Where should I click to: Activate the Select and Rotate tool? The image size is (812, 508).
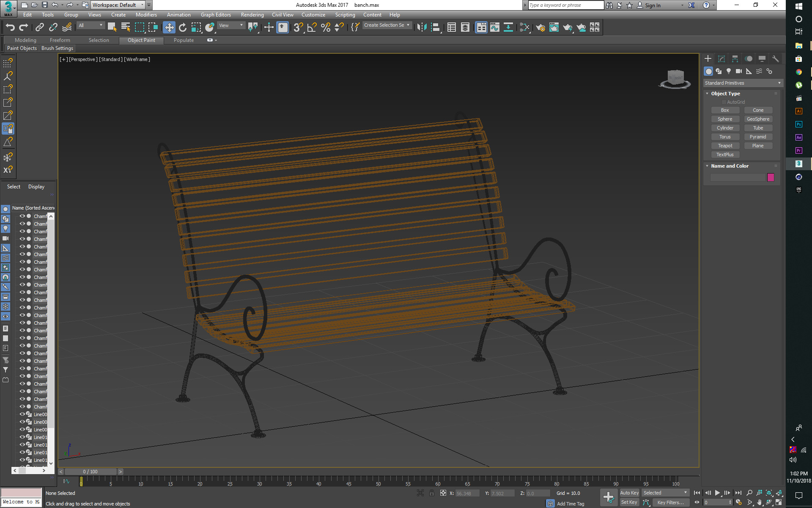pos(183,28)
